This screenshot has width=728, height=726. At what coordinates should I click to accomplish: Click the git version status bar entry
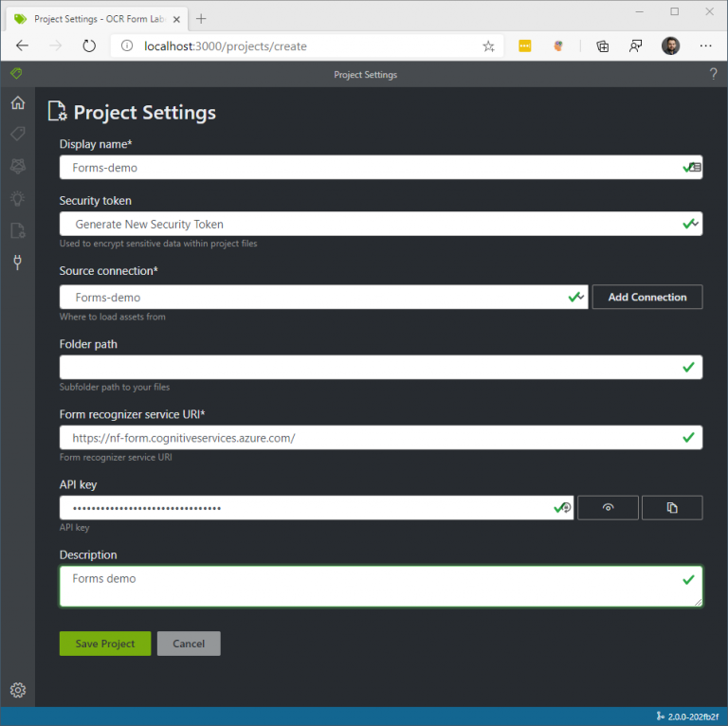click(687, 717)
